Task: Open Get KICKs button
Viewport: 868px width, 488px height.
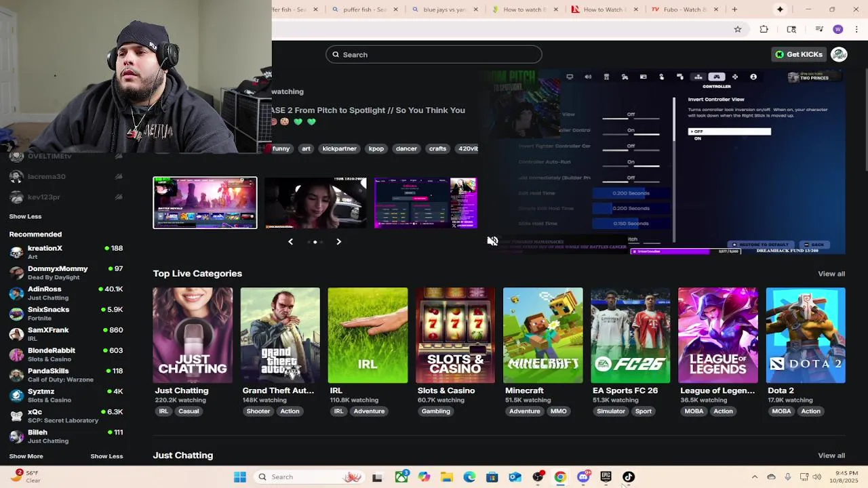Action: (x=800, y=54)
